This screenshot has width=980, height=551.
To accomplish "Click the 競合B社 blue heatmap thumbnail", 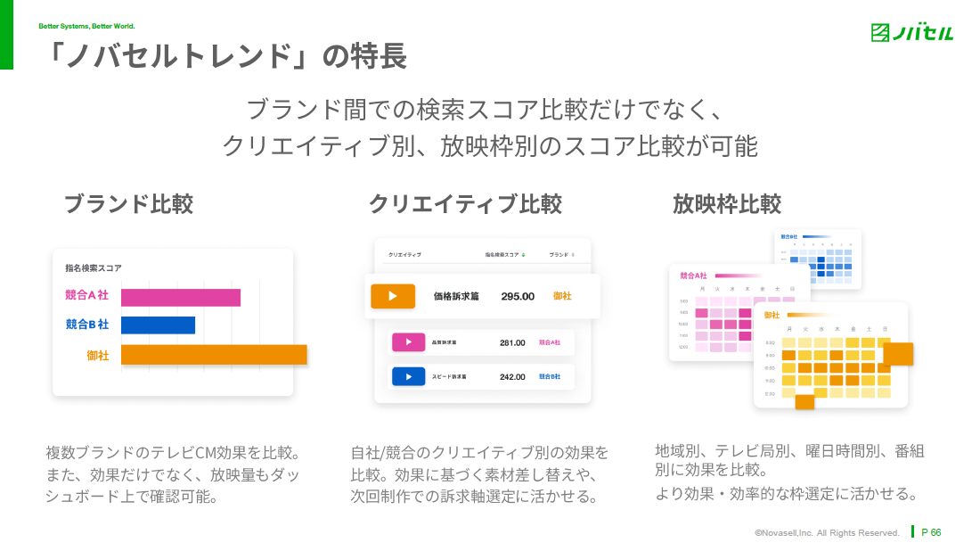I will (818, 259).
